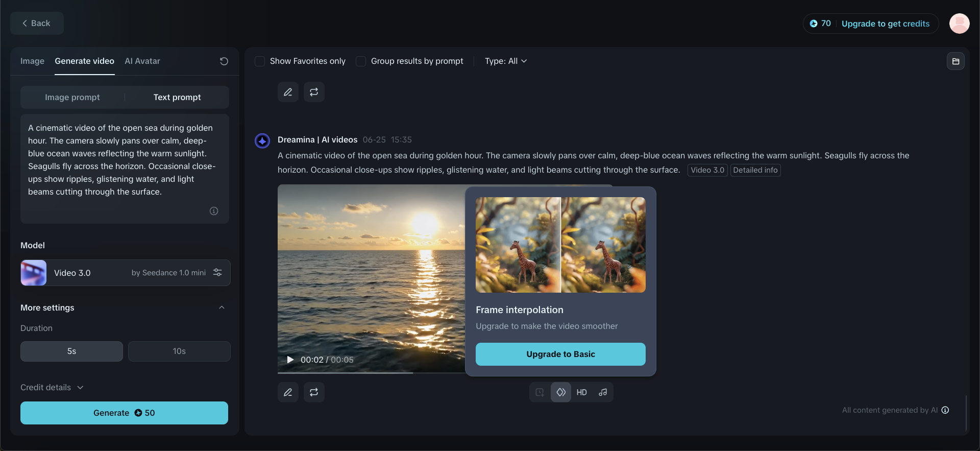Open the folder assets icon at top right
Screen dimensions: 980x451
[x=955, y=61]
